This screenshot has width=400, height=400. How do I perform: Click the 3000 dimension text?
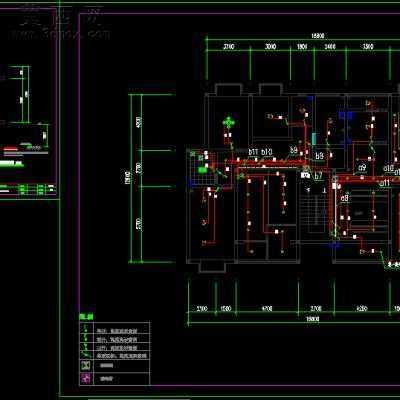[x=270, y=46]
